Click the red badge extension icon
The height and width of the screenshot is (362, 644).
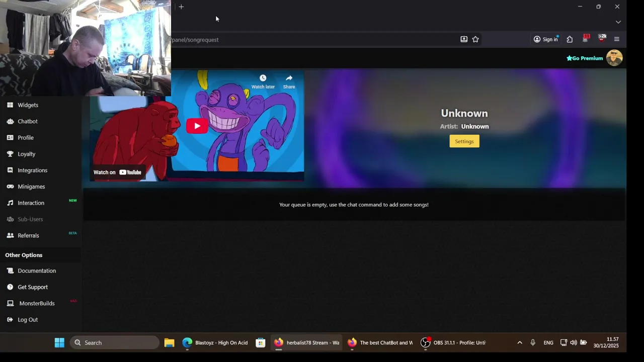pyautogui.click(x=586, y=39)
